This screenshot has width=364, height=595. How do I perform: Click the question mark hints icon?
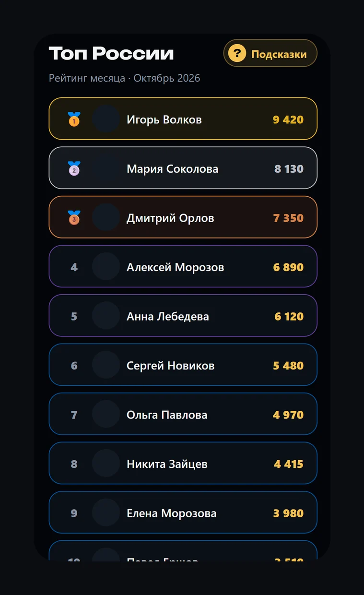click(237, 53)
